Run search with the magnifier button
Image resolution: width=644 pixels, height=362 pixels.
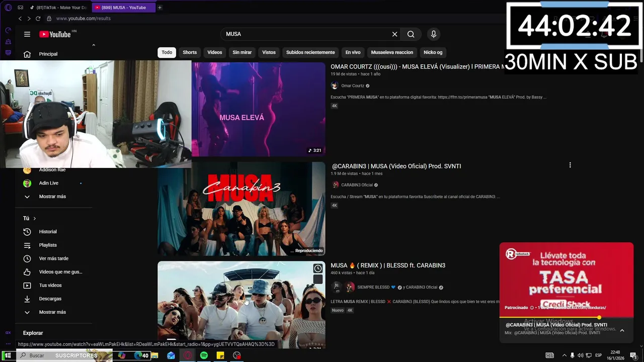(x=411, y=34)
